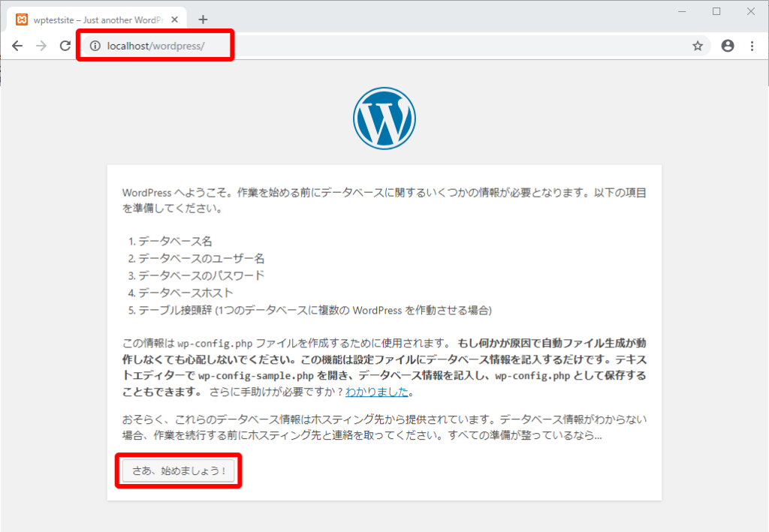
Task: Click the back navigation arrow
Action: point(17,46)
